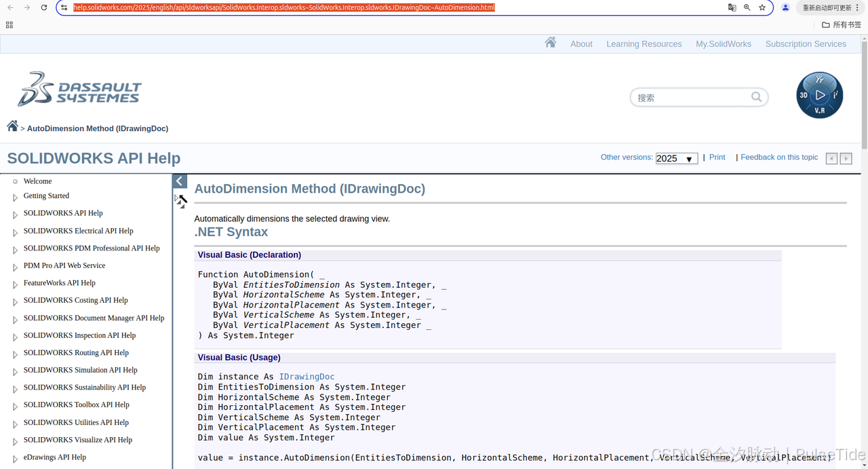Click the home icon in top navigation
868x469 pixels.
(550, 43)
